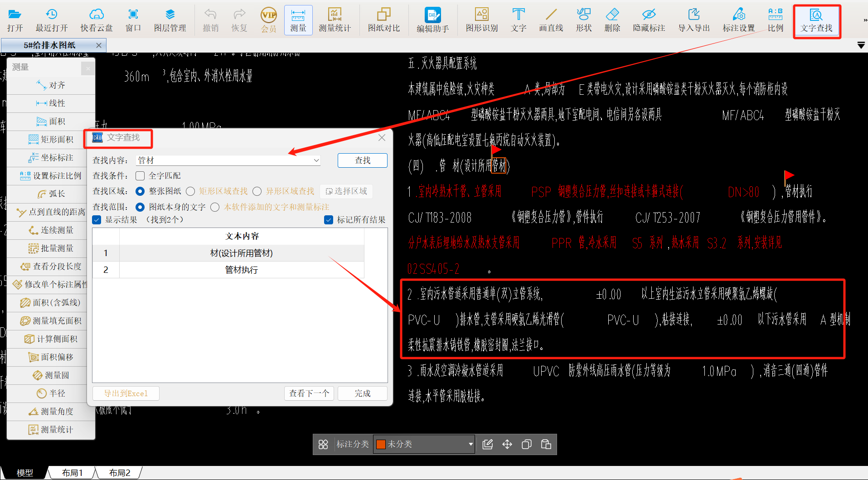Click the 删除 eraser tool
This screenshot has height=480, width=868.
tap(612, 20)
